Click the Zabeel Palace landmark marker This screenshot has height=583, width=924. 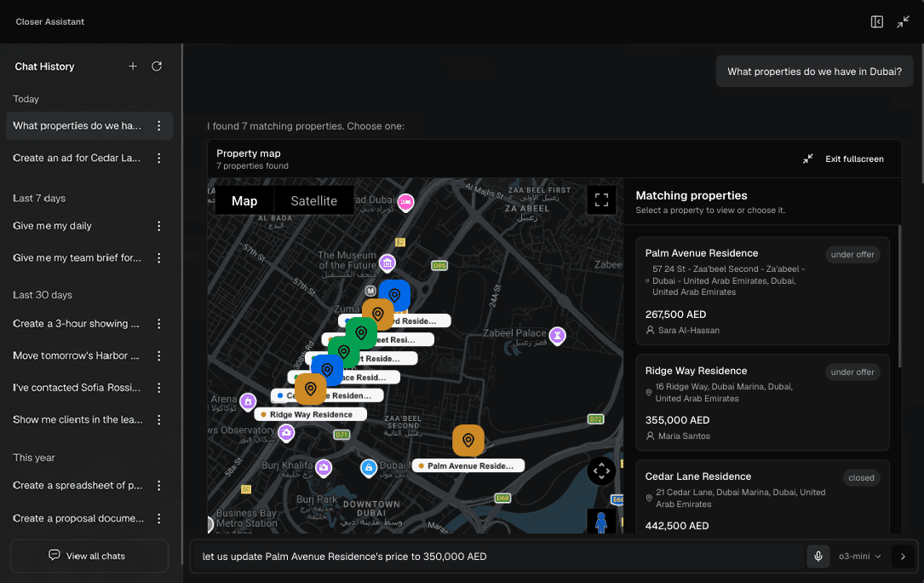tap(557, 335)
